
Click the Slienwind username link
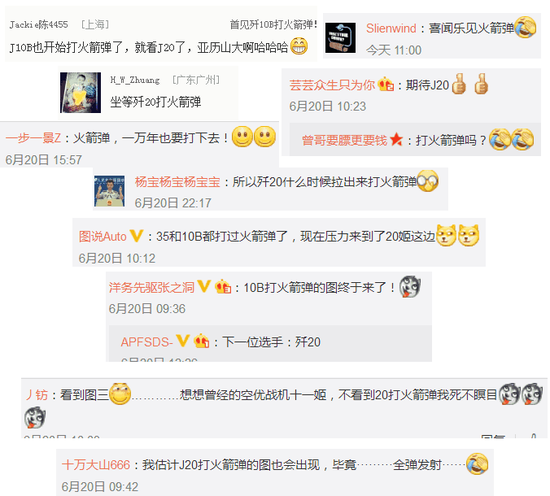tap(391, 28)
